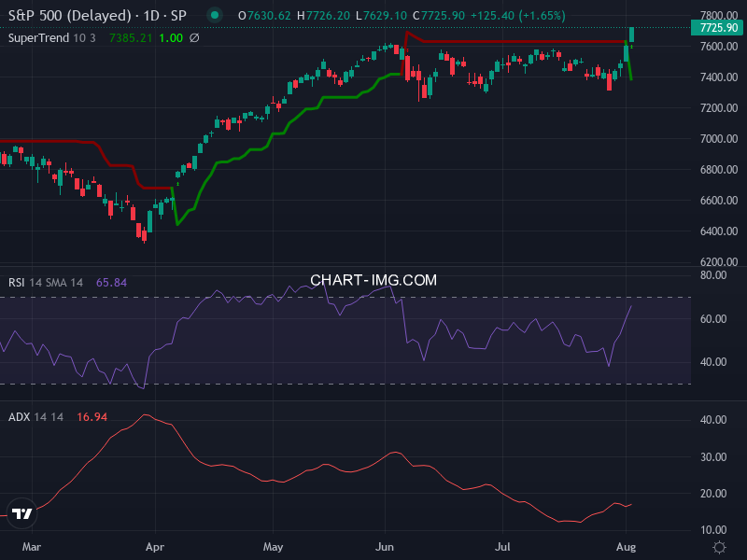Click the RSI 60.00 axis label
747x560 pixels.
[x=713, y=319]
